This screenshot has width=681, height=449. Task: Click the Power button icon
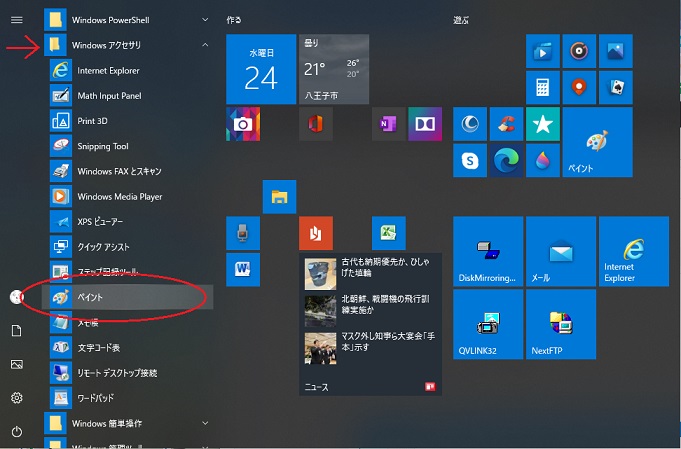coord(17,432)
